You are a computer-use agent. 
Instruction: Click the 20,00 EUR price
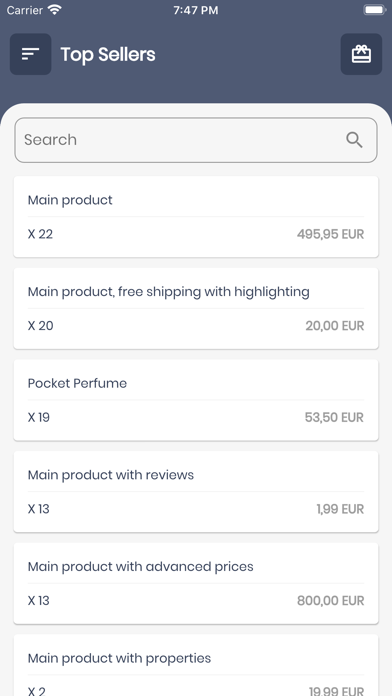(x=334, y=326)
